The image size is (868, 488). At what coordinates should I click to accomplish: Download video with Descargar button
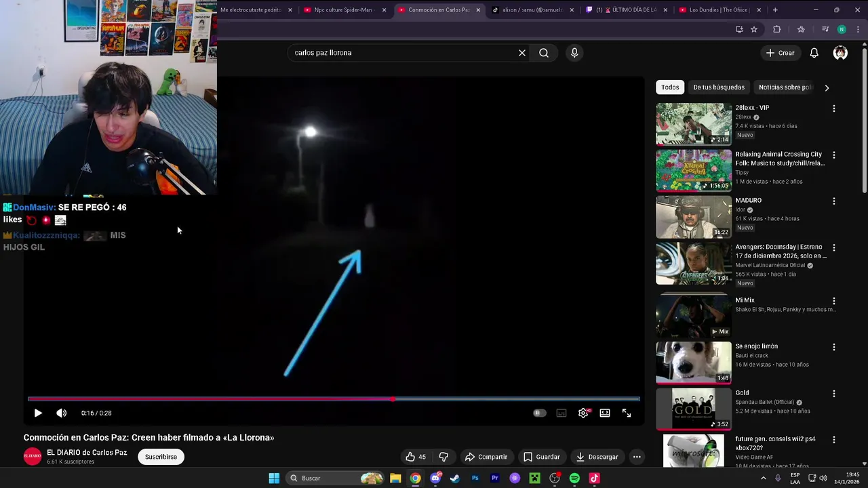597,457
